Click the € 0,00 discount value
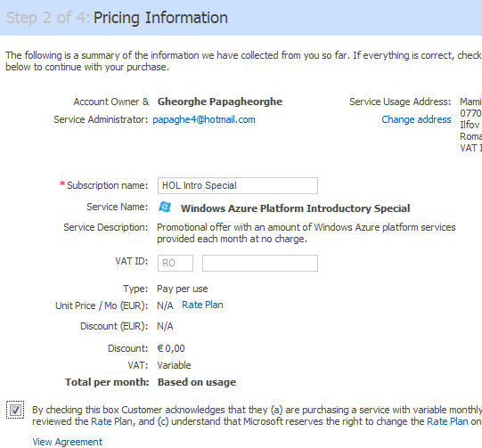This screenshot has height=448, width=482. coord(171,348)
